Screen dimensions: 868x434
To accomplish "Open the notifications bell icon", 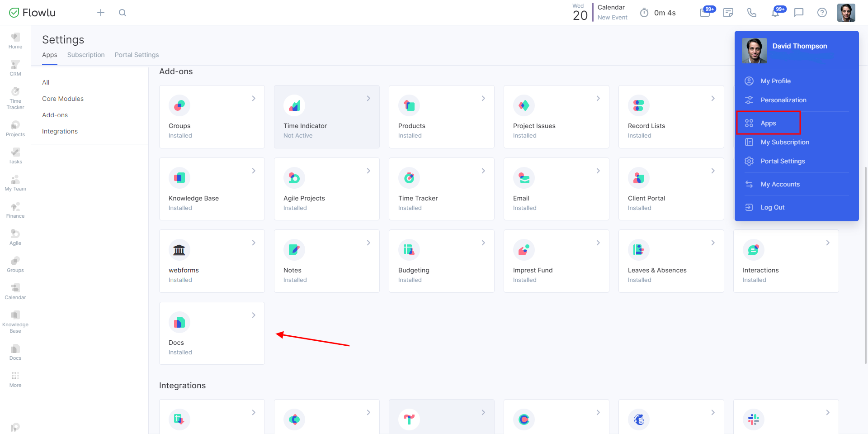I will tap(776, 12).
